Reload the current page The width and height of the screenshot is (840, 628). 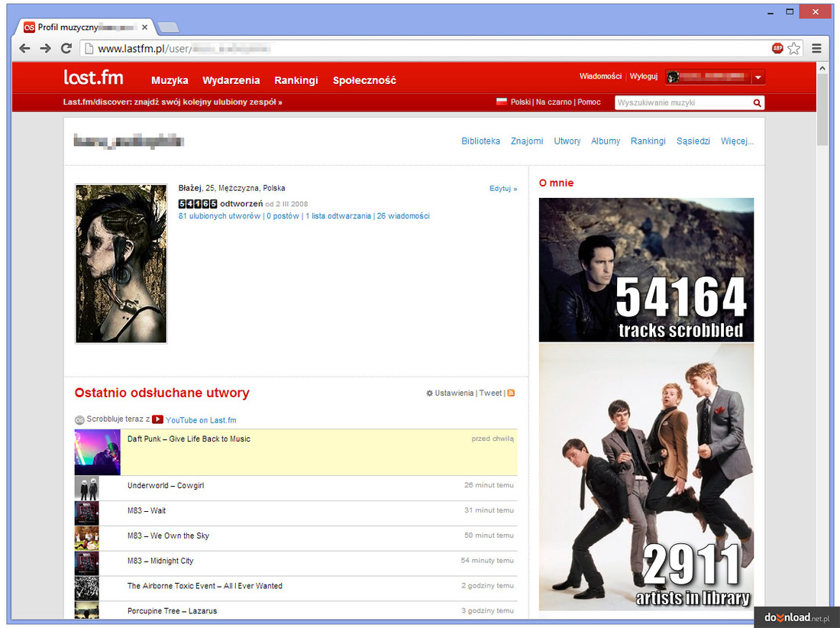click(66, 49)
